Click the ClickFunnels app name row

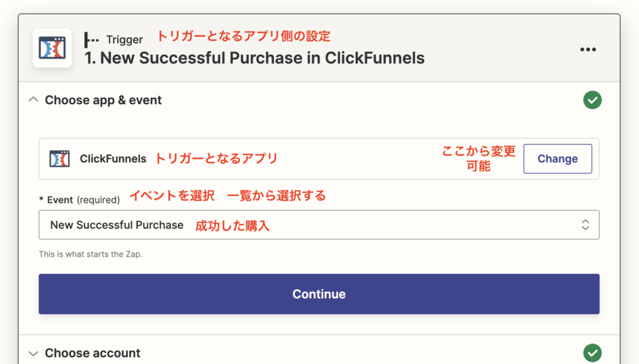[x=319, y=158]
